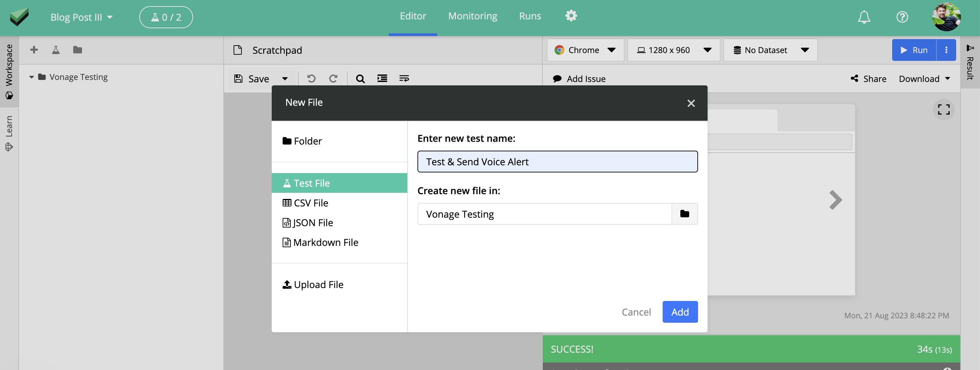
Task: Click the next screenshot chevron arrow
Action: coord(835,200)
